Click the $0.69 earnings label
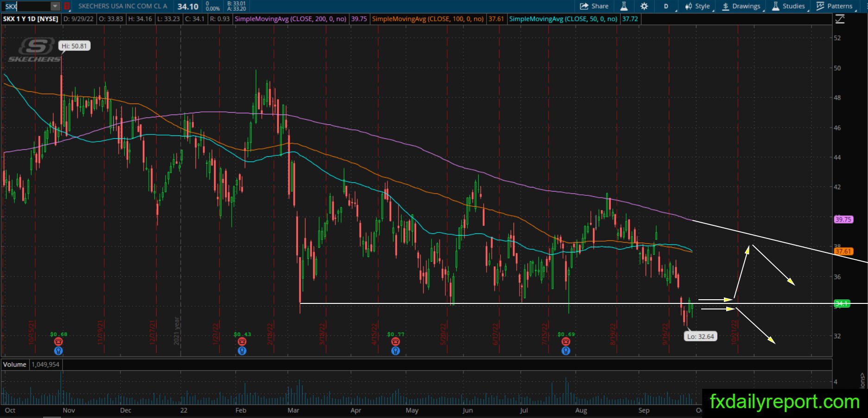This screenshot has width=868, height=418. click(566, 334)
